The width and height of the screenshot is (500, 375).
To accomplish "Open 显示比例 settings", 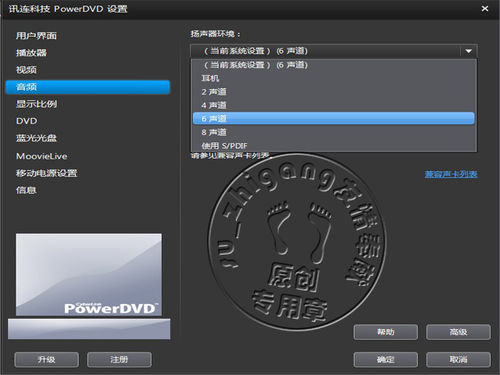I will pyautogui.click(x=36, y=104).
